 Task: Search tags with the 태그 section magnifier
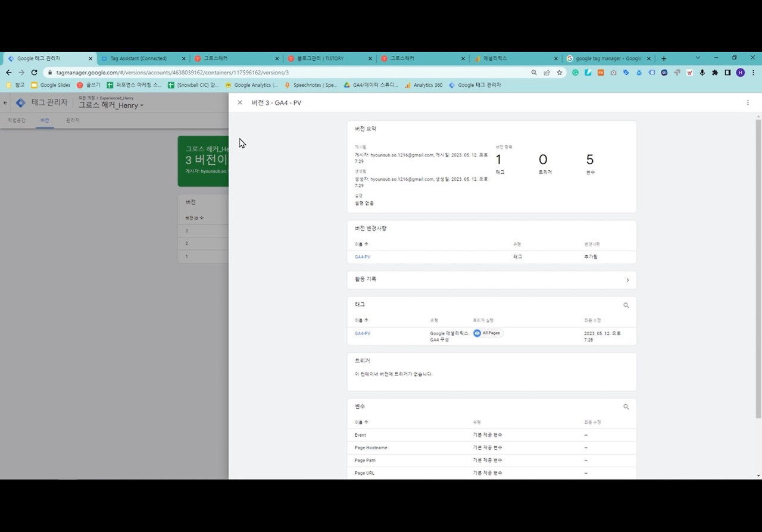point(626,305)
